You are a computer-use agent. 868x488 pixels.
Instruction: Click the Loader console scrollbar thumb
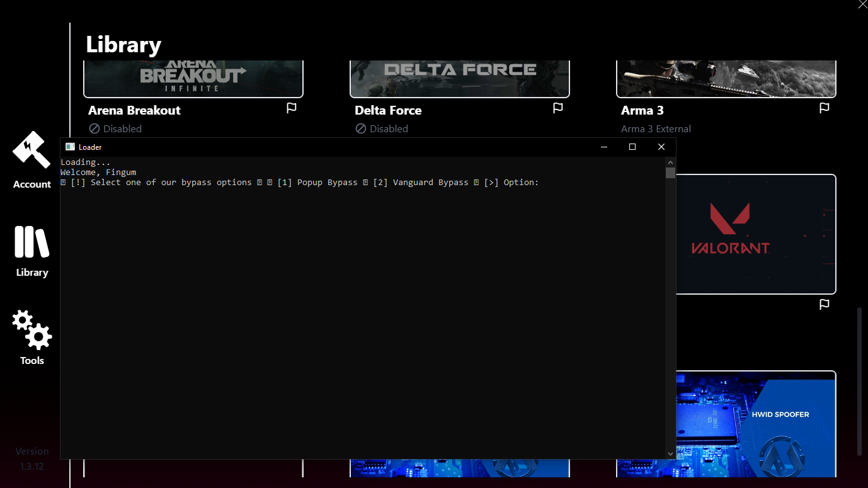[x=670, y=173]
